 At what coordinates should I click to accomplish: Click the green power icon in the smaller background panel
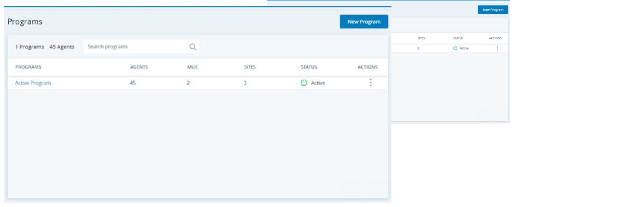coord(455,48)
